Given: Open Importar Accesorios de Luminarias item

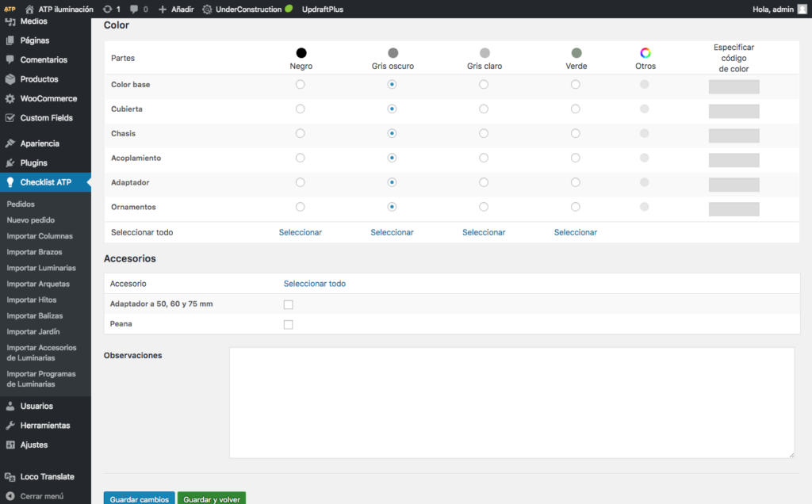Looking at the screenshot, I should 41,353.
